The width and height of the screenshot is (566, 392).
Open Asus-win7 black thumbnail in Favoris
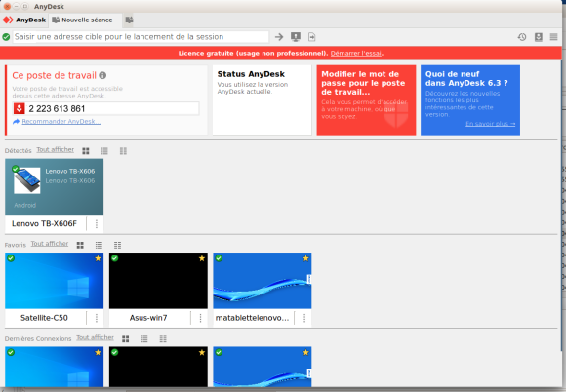pos(158,281)
